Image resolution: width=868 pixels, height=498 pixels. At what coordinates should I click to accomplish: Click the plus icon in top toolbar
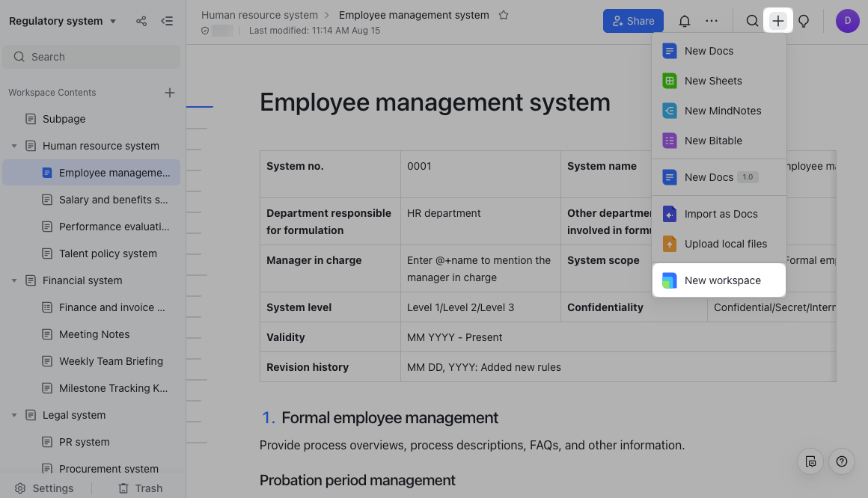point(778,21)
